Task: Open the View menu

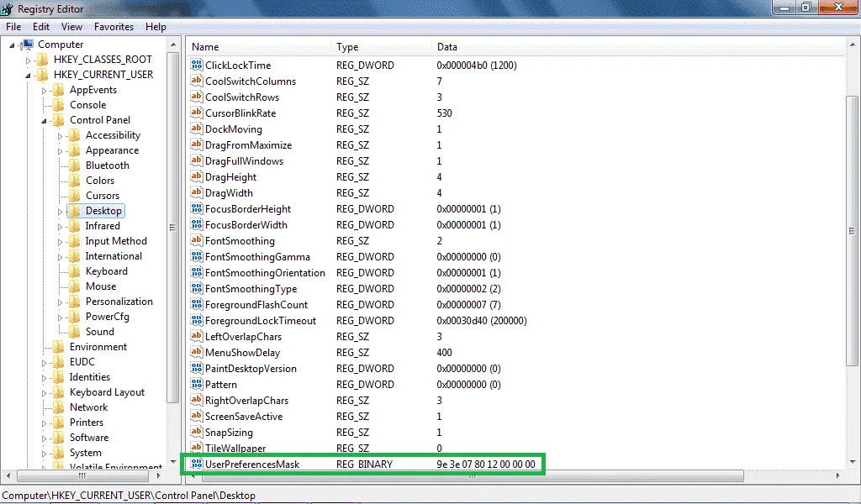Action: 72,26
